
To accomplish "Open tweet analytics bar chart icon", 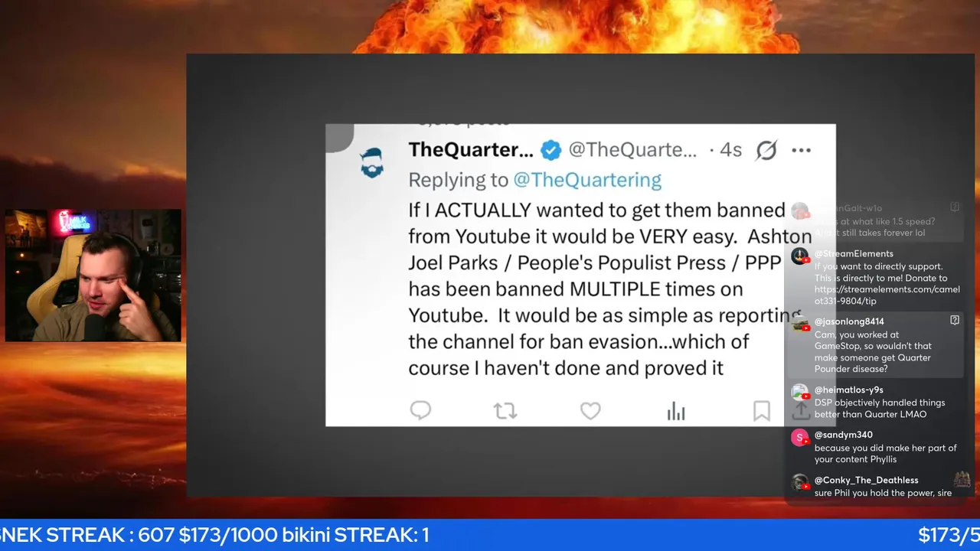I will point(676,411).
